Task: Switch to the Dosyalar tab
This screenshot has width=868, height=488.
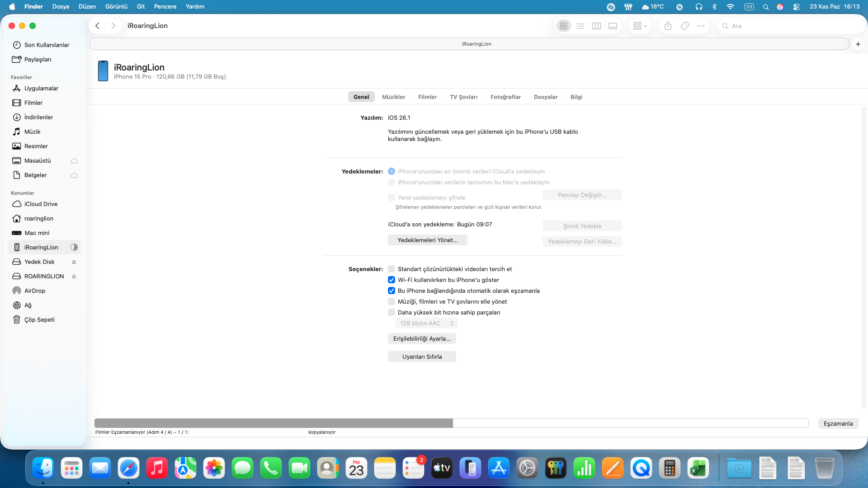Action: (x=546, y=97)
